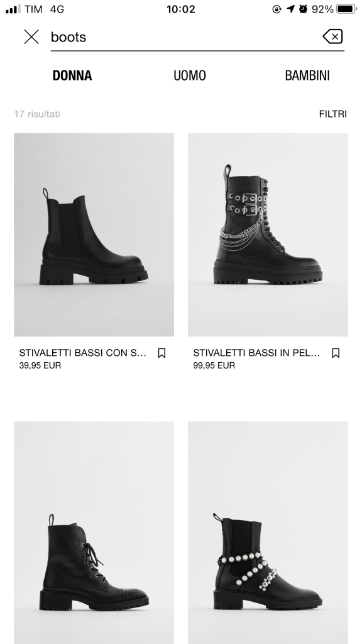Bookmark the 99,95 EUR stivaletti bassi
This screenshot has width=362, height=644.
pyautogui.click(x=336, y=353)
